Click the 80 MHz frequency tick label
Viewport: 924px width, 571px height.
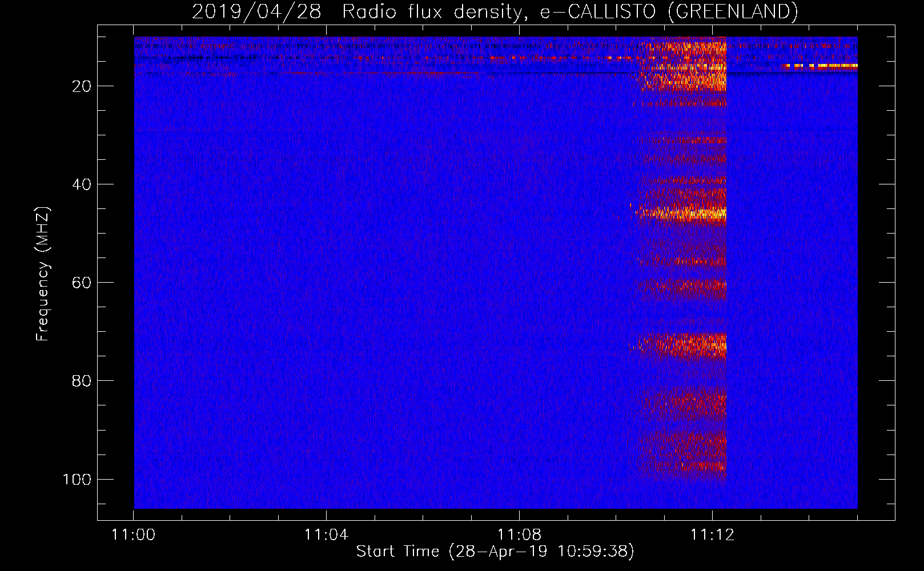click(x=82, y=381)
